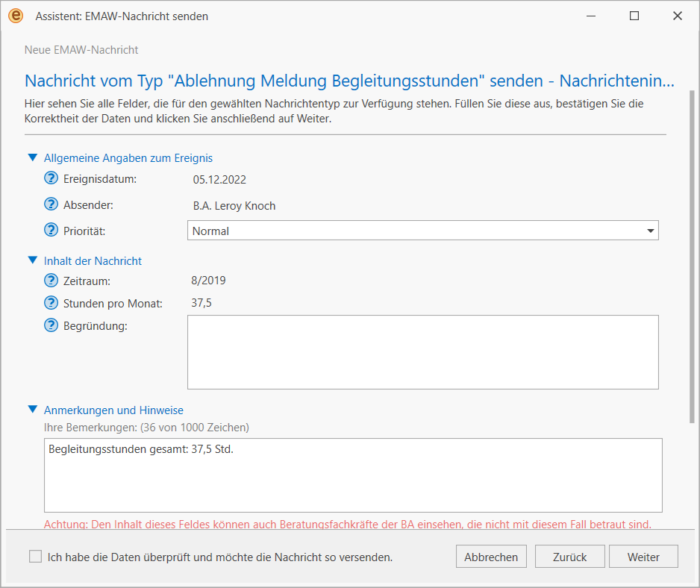700x588 pixels.
Task: Click the help icon beside Ereignisdatum
Action: (51, 178)
